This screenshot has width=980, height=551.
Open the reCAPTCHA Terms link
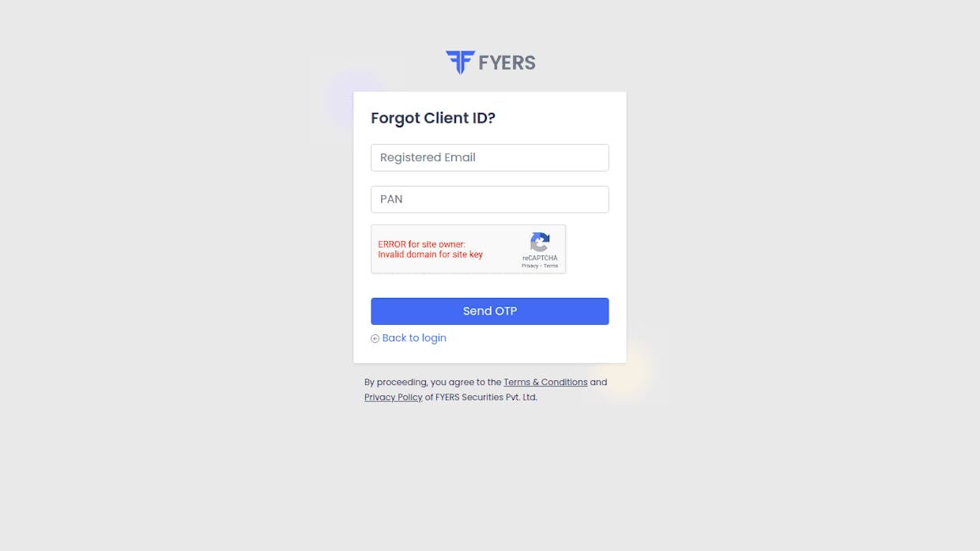(x=551, y=266)
